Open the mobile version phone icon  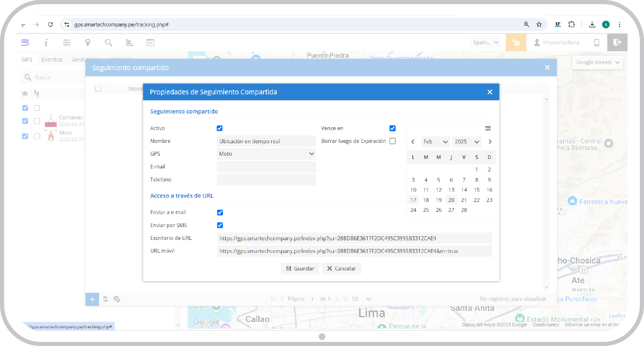click(x=597, y=43)
